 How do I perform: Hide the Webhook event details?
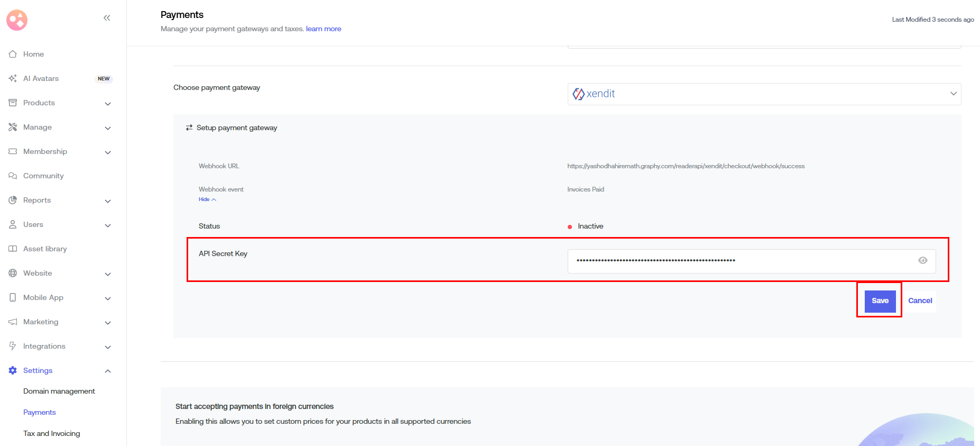(x=207, y=199)
